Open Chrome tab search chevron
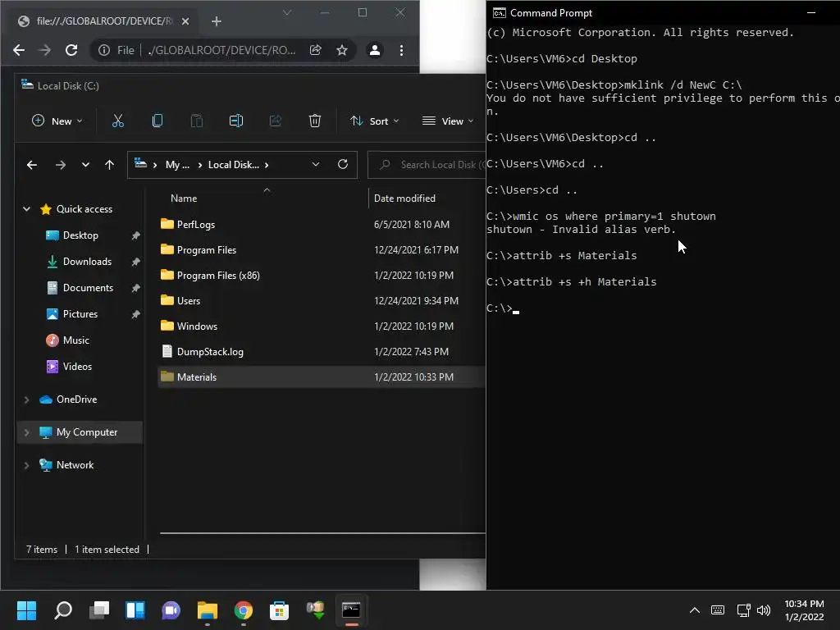 [x=287, y=12]
